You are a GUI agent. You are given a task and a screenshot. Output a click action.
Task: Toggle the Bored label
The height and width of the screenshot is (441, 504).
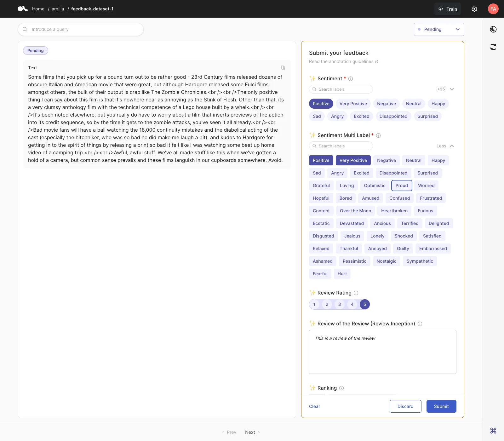pos(346,198)
